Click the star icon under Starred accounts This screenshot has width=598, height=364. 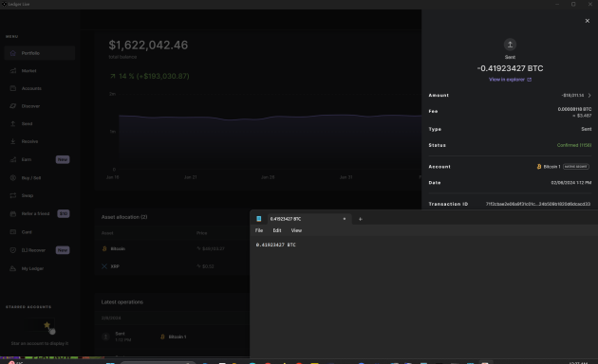coord(47,325)
